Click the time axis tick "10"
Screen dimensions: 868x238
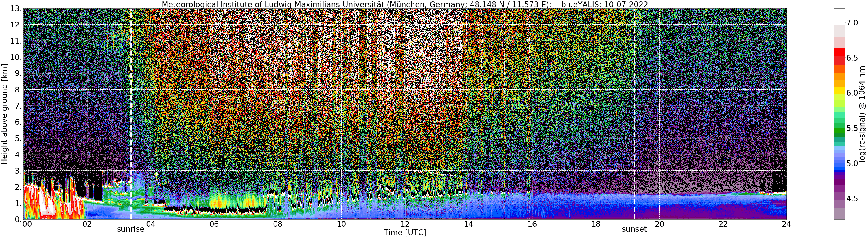click(x=341, y=224)
